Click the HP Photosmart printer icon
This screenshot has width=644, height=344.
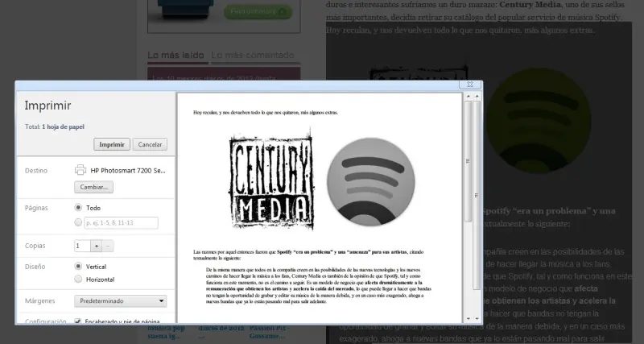coord(80,170)
